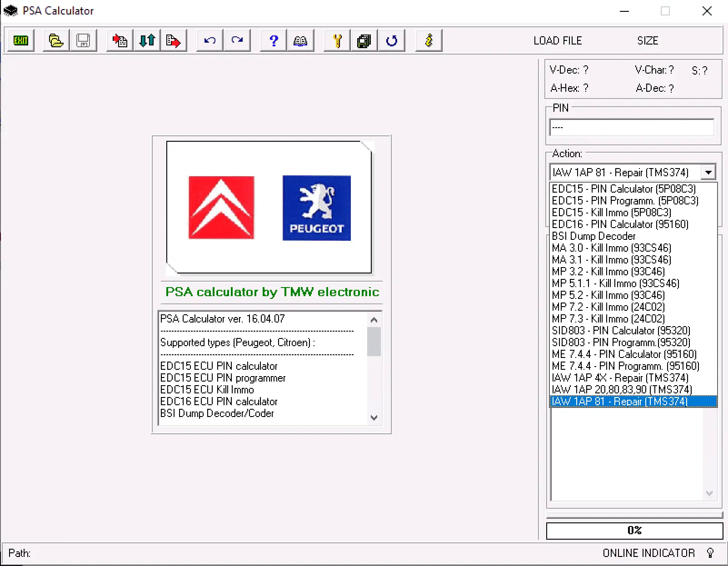728x566 pixels.
Task: Open a file with the folder icon
Action: pos(56,41)
